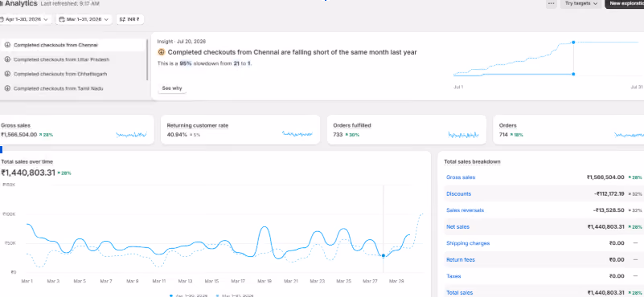Click the down-arrow icon beside Uttar Pradesh checkouts
644x297 pixels.
click(x=7, y=59)
